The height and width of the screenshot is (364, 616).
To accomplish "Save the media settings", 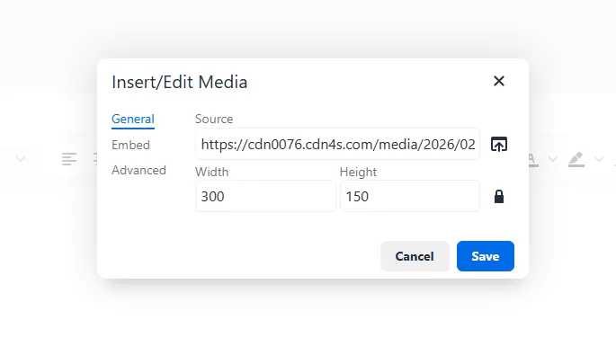I will point(485,256).
